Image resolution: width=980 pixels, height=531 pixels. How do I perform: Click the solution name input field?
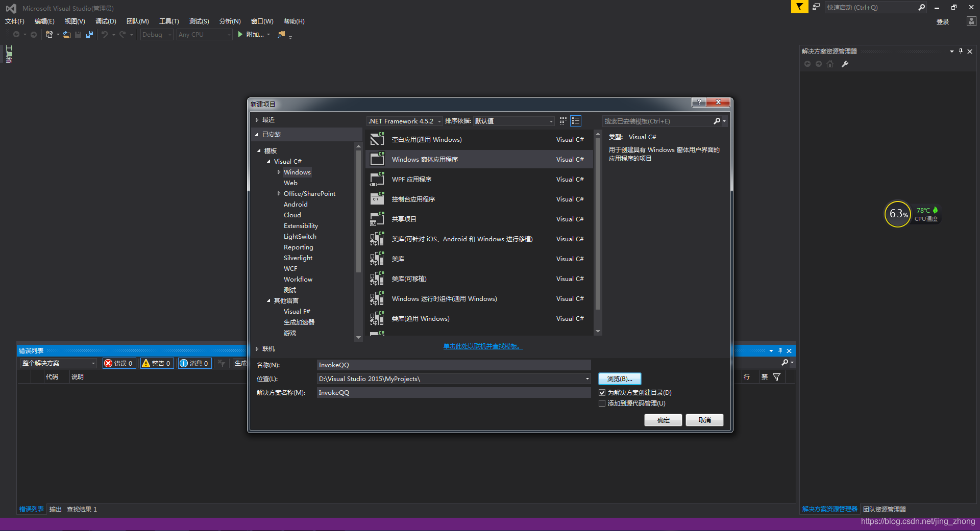[454, 393]
